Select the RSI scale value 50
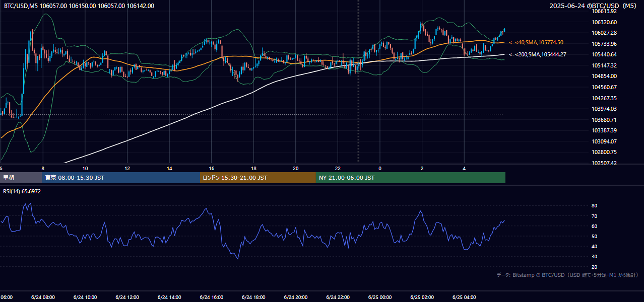The height and width of the screenshot is (302, 644). coord(594,236)
